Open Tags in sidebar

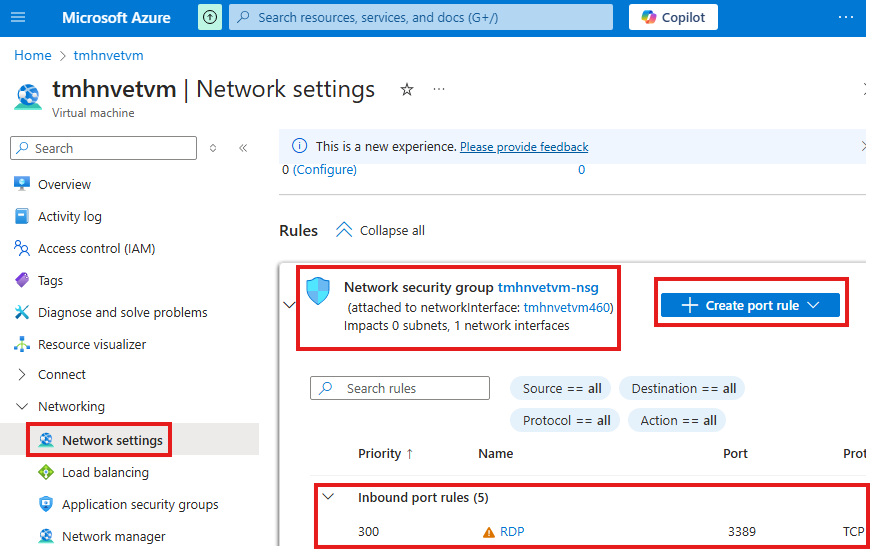pyautogui.click(x=50, y=281)
